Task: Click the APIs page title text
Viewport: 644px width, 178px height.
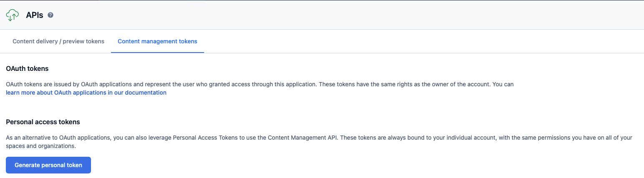Action: [x=35, y=15]
